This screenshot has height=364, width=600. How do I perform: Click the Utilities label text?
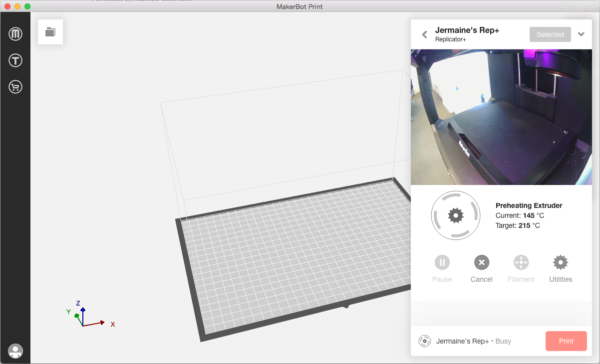tap(561, 279)
